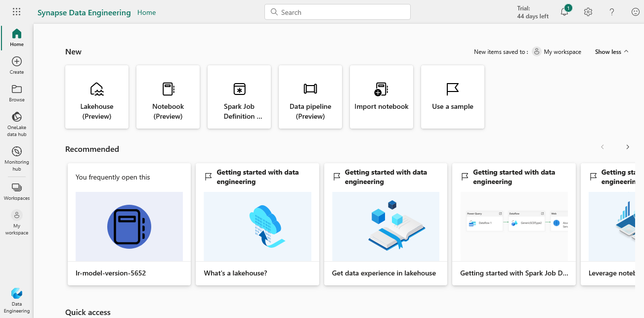Open the app launcher waffle icon
Screen dimensions: 644x318
16,12
